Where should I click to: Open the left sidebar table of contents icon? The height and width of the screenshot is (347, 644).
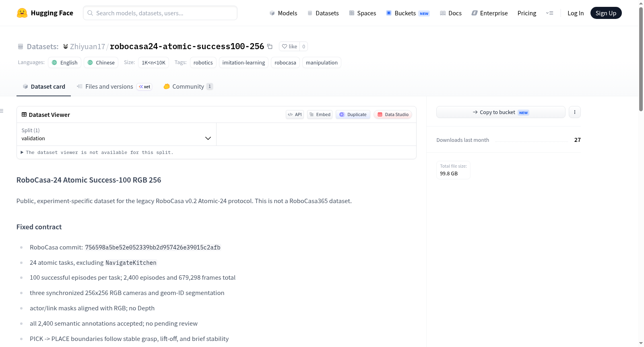pos(2,111)
